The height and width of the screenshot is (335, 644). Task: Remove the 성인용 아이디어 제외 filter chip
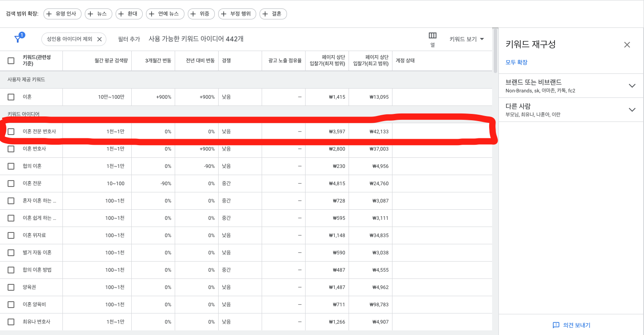tap(100, 39)
